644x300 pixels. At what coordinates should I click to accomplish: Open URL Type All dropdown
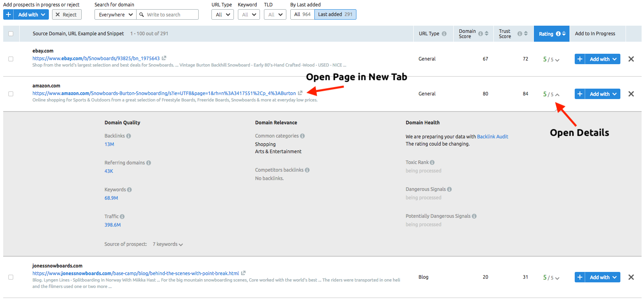223,14
